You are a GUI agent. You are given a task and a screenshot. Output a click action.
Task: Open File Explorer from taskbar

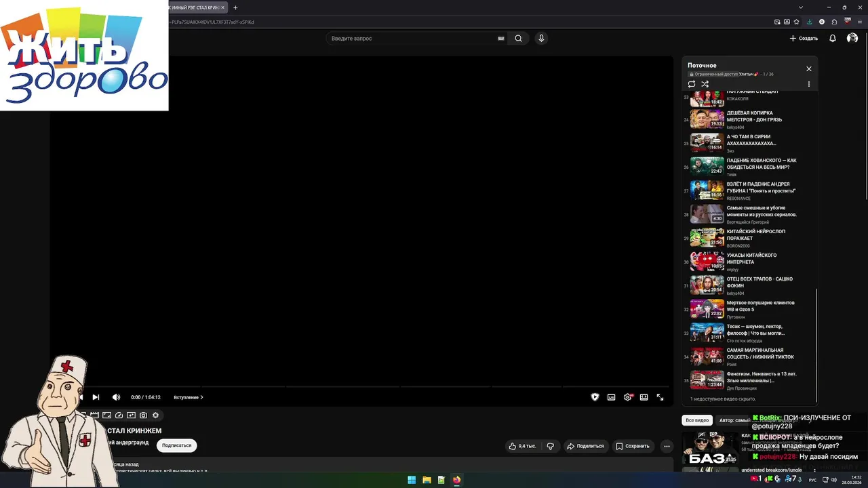click(x=427, y=480)
